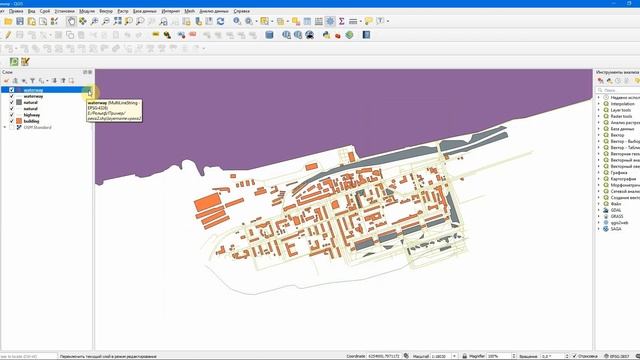Expand the Interpolation toolbox group
Screen dimensions: 640x360
click(599, 104)
